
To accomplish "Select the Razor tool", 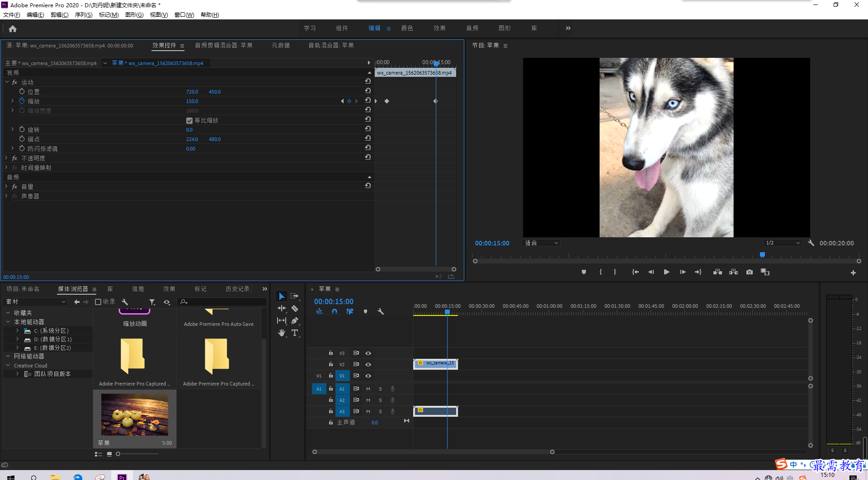I will tap(294, 308).
